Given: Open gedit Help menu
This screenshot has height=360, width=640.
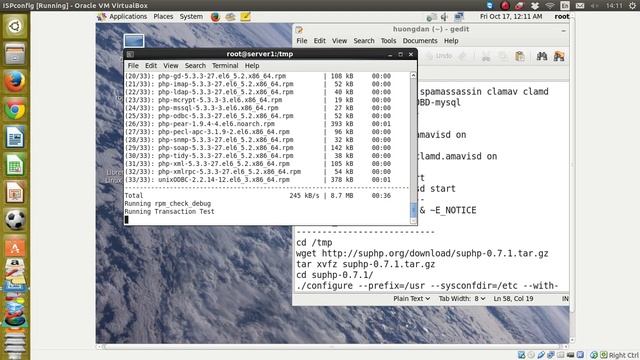Looking at the screenshot, I should 451,41.
